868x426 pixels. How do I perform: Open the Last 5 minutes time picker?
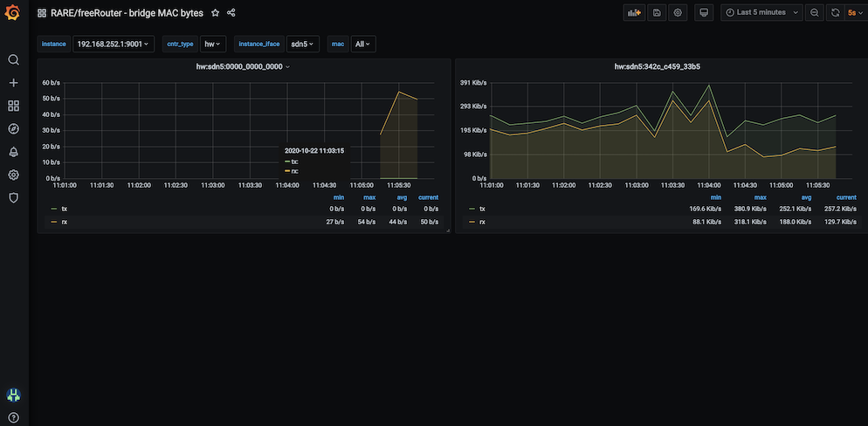761,12
